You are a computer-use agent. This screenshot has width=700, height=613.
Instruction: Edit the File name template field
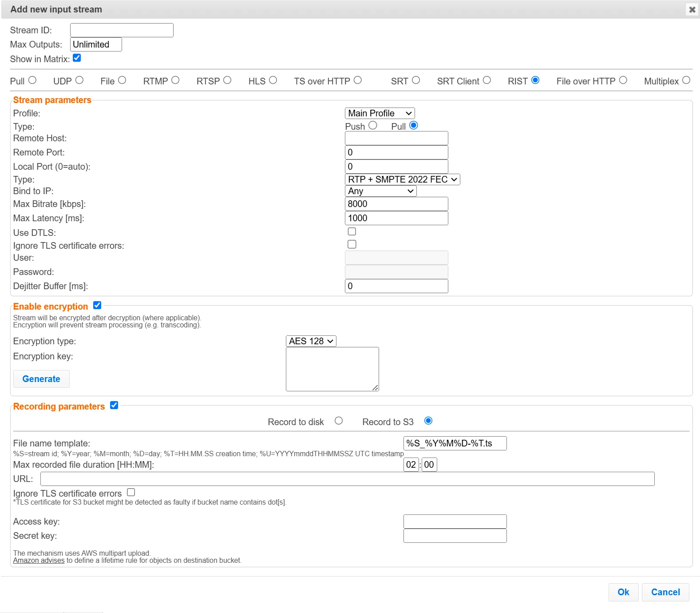point(455,443)
